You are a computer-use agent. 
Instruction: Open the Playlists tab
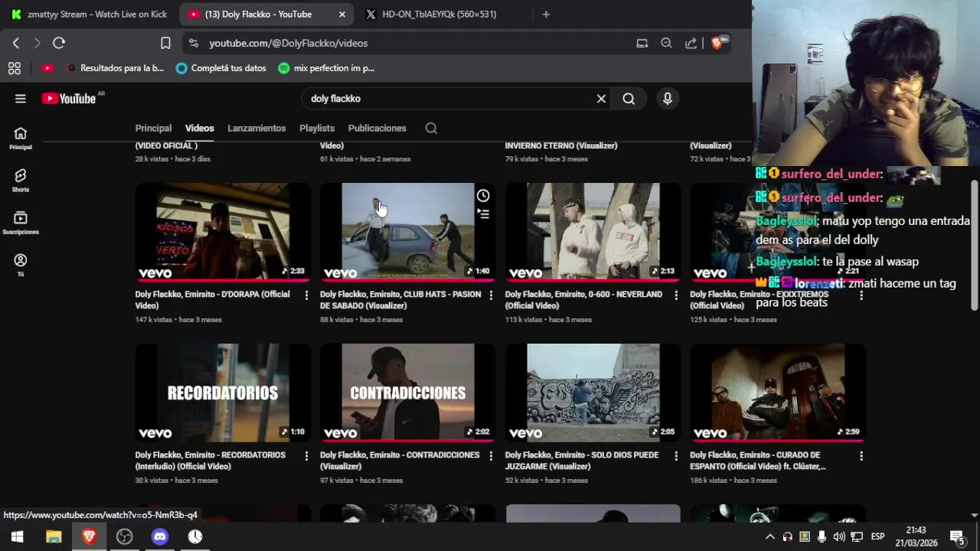[317, 129]
